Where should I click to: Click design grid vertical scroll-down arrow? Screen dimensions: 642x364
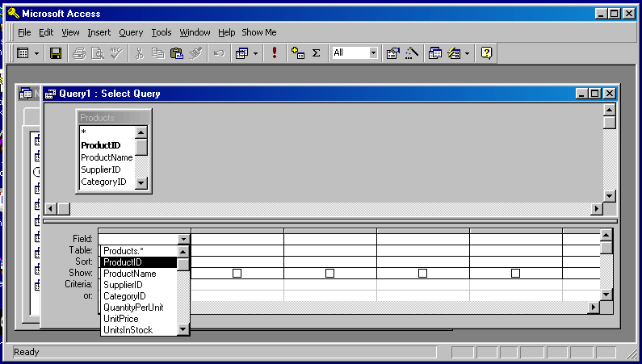tap(606, 294)
